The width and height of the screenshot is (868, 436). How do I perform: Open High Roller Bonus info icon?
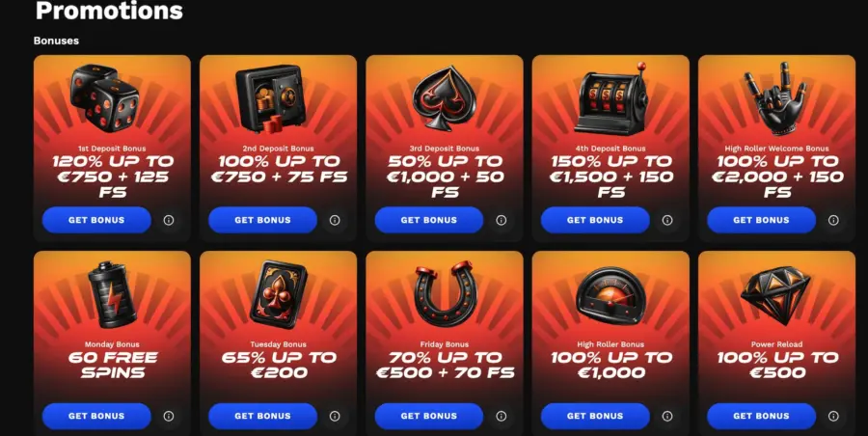(x=667, y=416)
